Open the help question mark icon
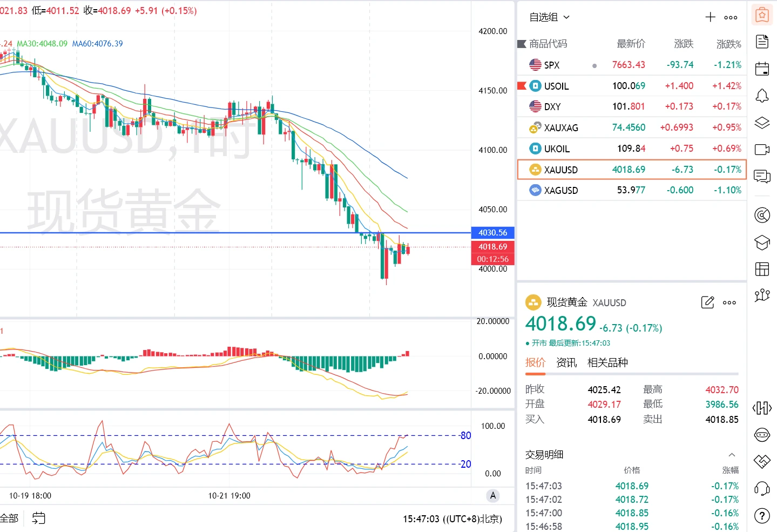The height and width of the screenshot is (532, 777). (762, 516)
